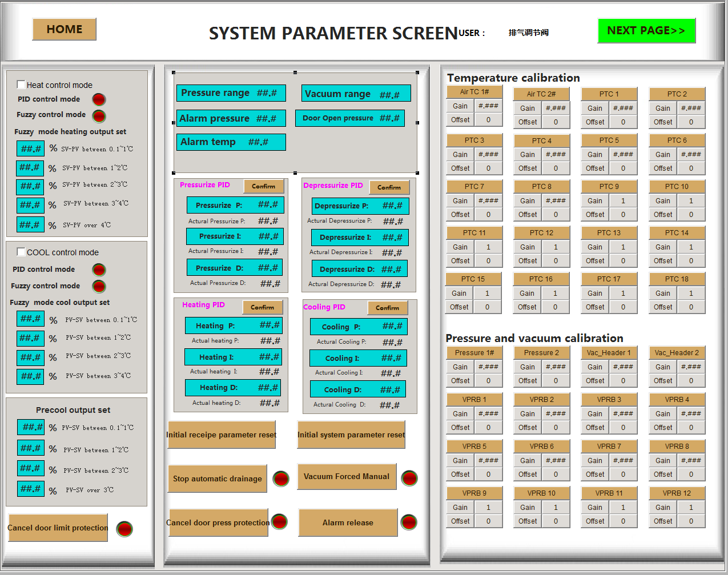The width and height of the screenshot is (728, 575).
Task: Toggle heat Fuzzy control mode indicator
Action: click(x=99, y=116)
